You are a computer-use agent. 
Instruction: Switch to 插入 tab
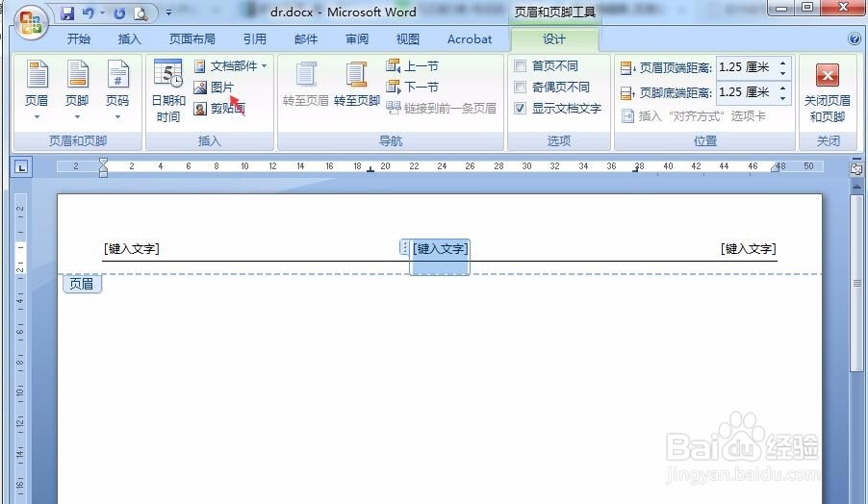point(130,38)
